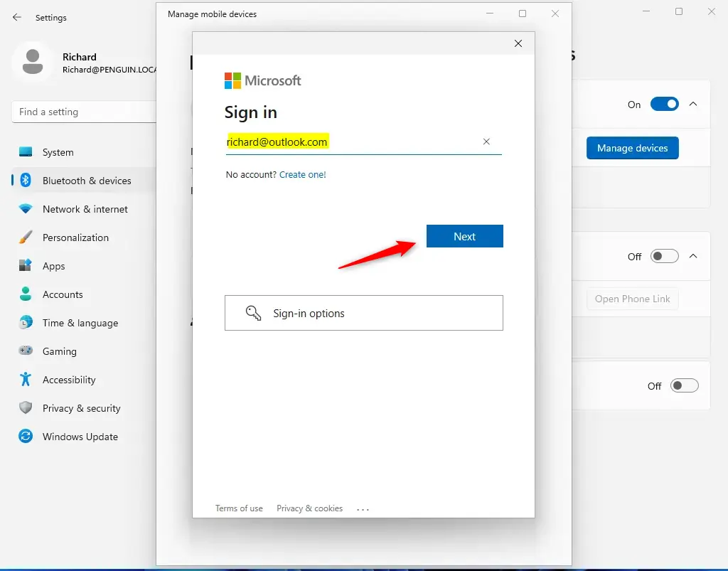This screenshot has width=728, height=571.
Task: Click the key icon in Sign-in options
Action: (x=254, y=313)
